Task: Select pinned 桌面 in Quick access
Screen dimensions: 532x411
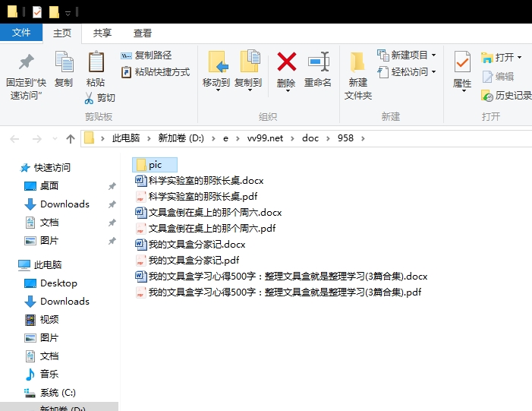Action: pos(42,186)
